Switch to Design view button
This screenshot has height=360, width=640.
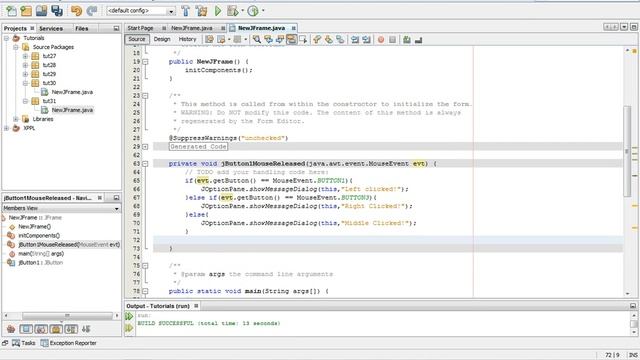pos(162,39)
